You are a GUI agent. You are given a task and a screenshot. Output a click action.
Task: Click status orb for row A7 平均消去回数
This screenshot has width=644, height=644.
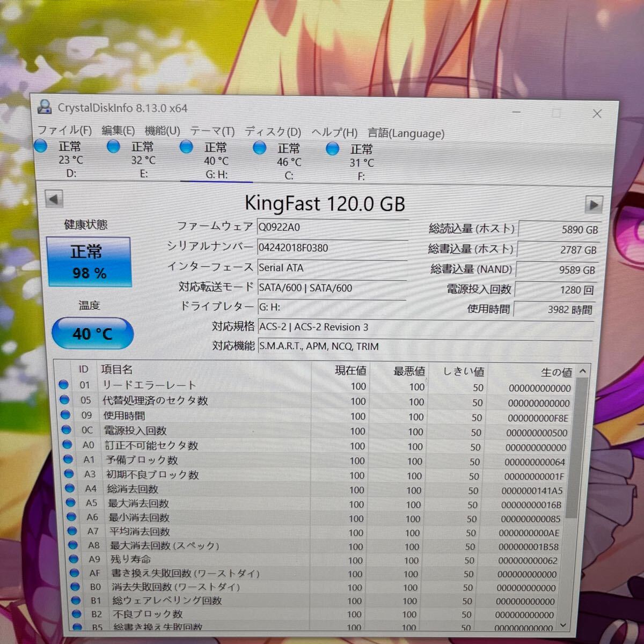tap(72, 531)
